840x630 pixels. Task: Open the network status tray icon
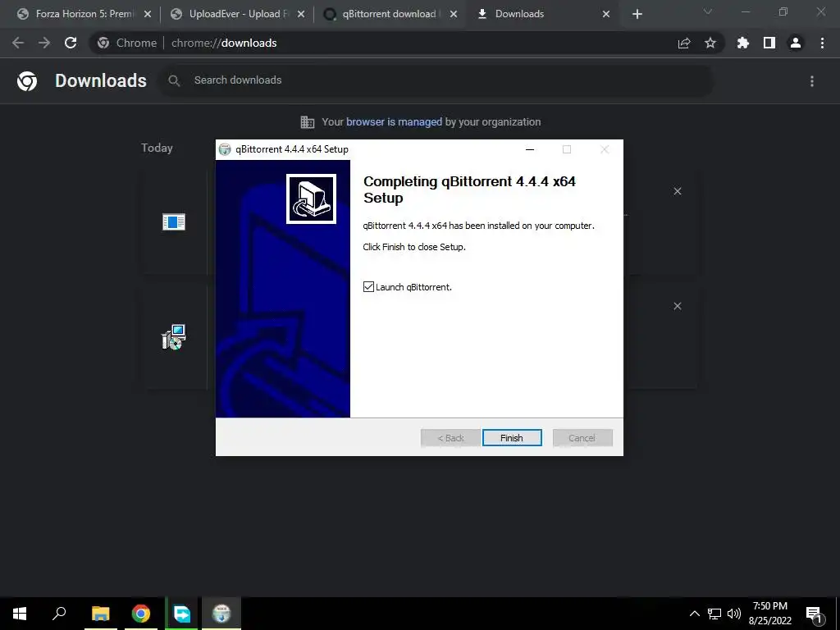714,614
